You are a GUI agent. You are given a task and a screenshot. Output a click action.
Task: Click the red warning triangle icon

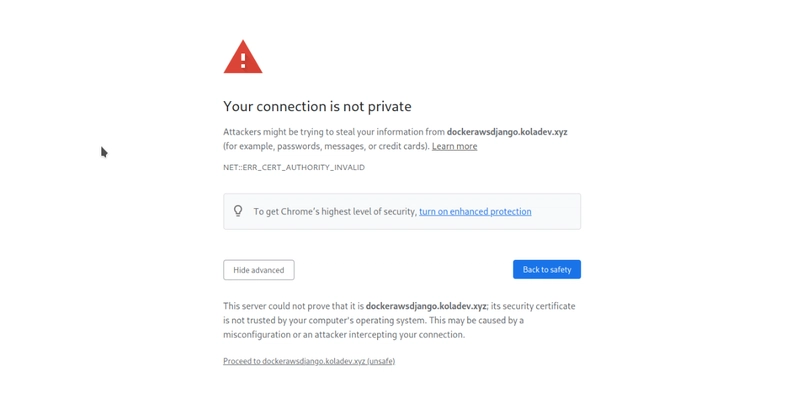pos(243,57)
